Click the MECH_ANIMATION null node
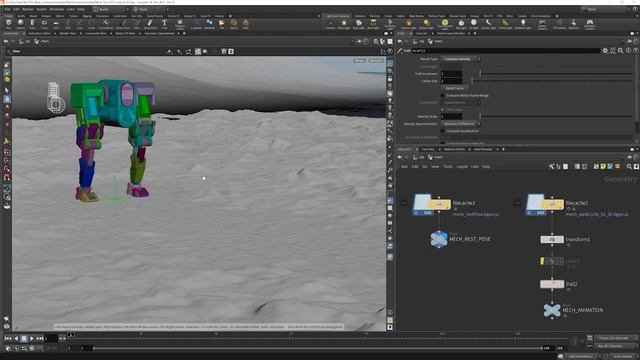The width and height of the screenshot is (640, 360). tap(552, 310)
